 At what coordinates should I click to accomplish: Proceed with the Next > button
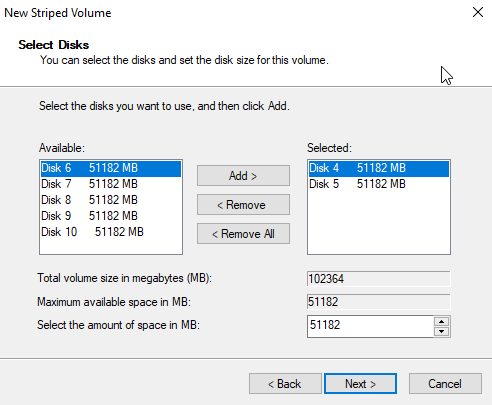[360, 384]
